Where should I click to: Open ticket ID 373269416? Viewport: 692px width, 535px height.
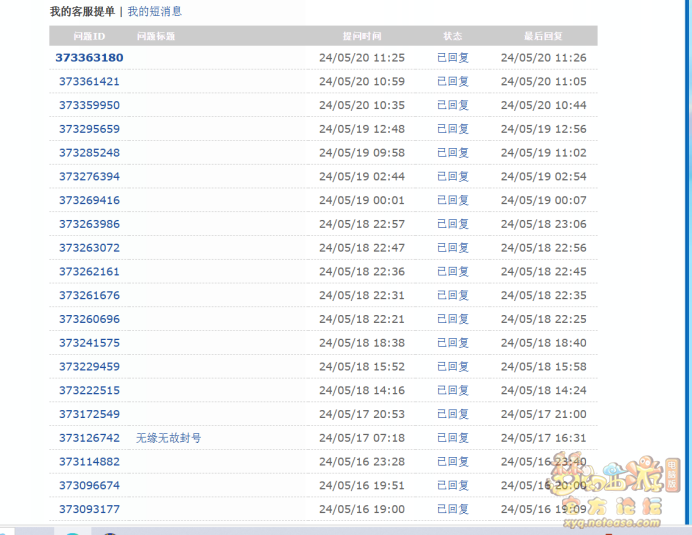click(x=89, y=200)
